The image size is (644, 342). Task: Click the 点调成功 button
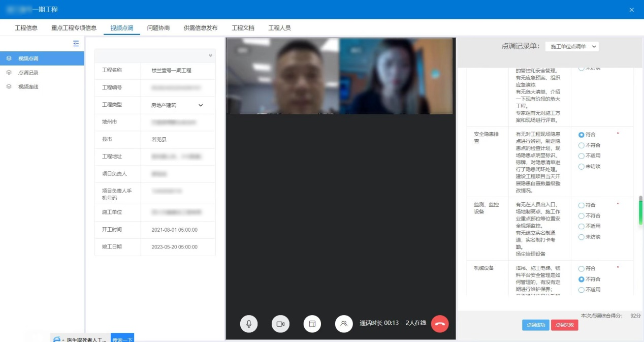(x=535, y=325)
